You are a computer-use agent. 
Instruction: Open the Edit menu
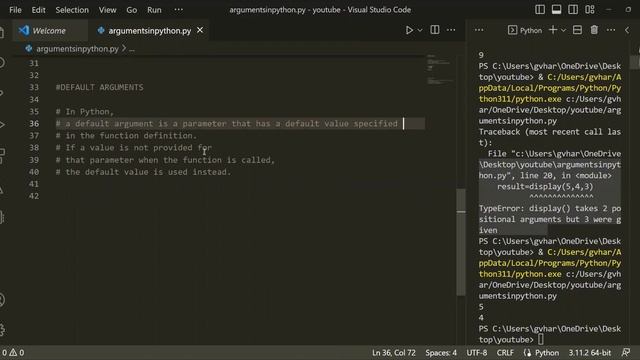coord(38,10)
